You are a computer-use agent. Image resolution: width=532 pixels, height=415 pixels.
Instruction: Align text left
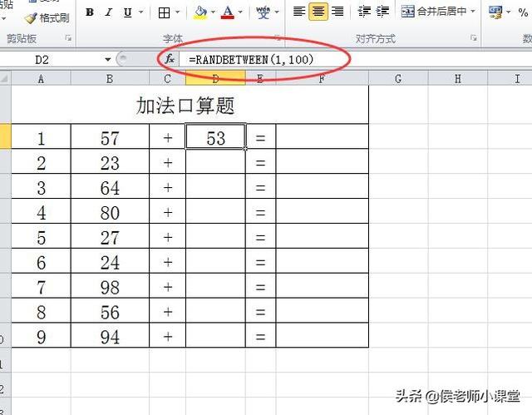pyautogui.click(x=299, y=12)
